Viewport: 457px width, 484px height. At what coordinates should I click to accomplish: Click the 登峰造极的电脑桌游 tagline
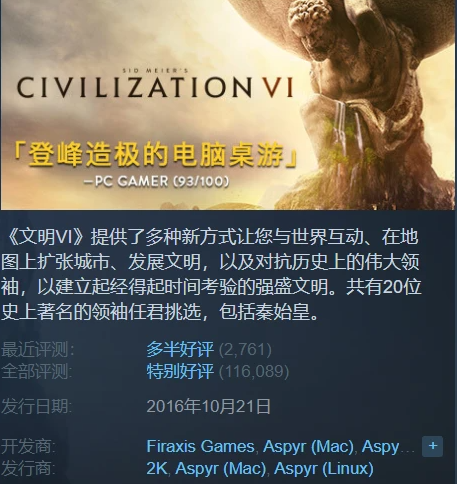[x=155, y=155]
